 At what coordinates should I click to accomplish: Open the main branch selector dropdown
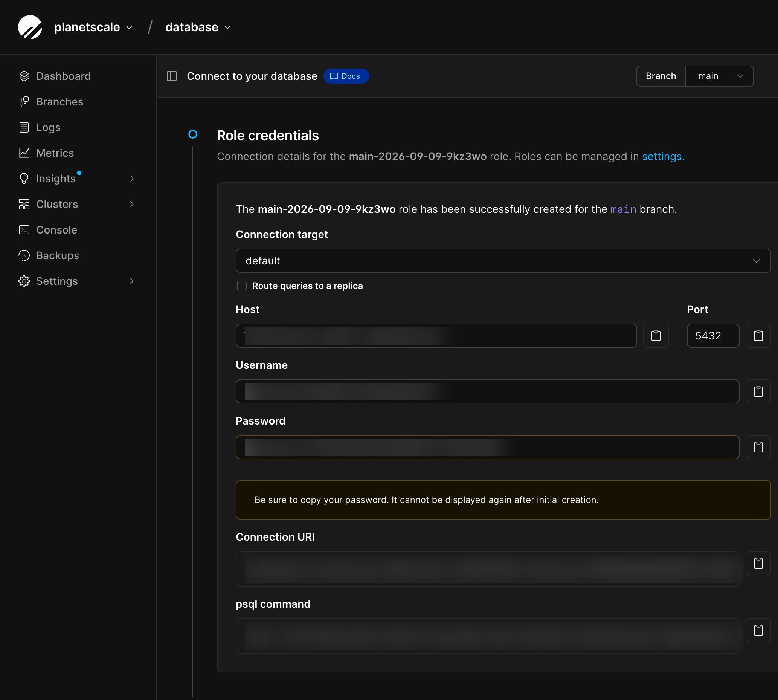click(x=719, y=76)
